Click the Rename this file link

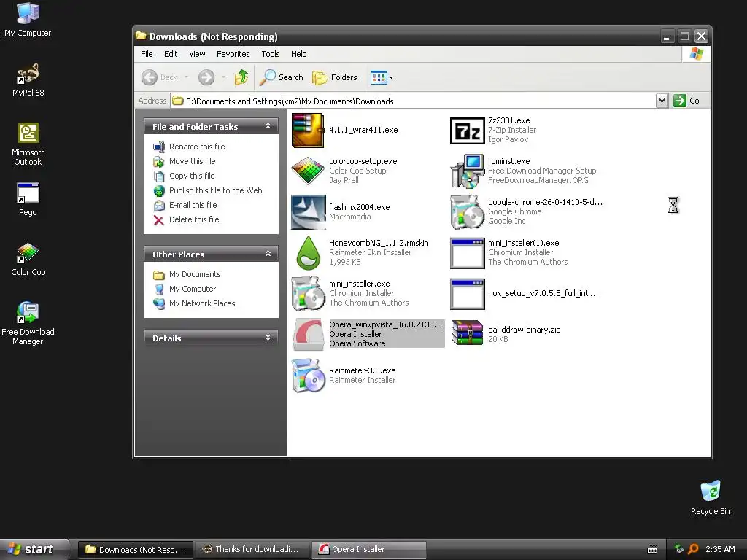pyautogui.click(x=197, y=147)
